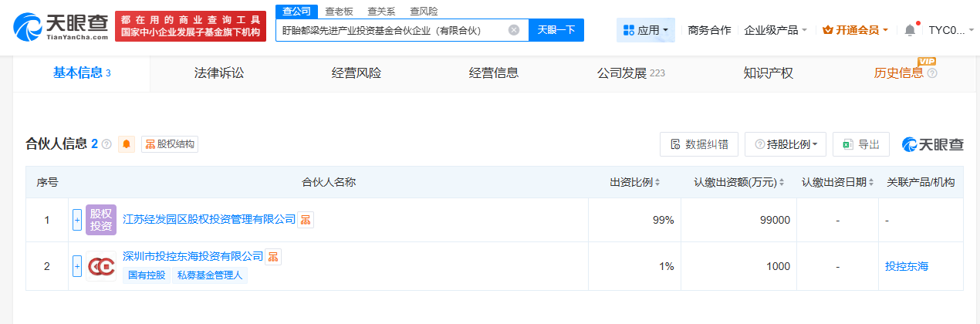Open equity structure icon next to 江苏经发园区股权投资管理有限公司

click(306, 220)
